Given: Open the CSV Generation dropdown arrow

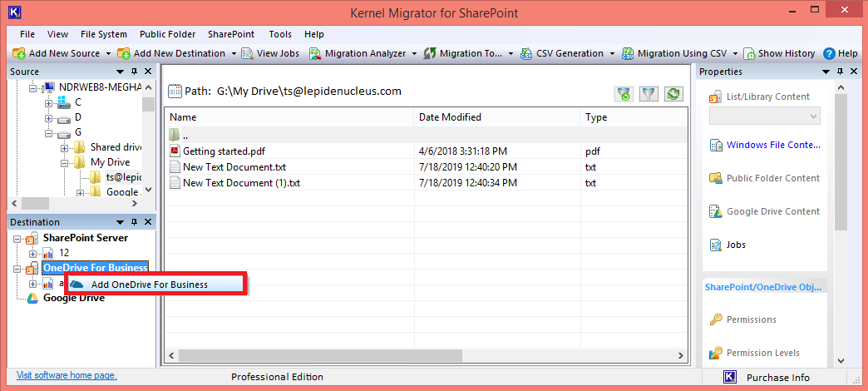Looking at the screenshot, I should pos(612,54).
